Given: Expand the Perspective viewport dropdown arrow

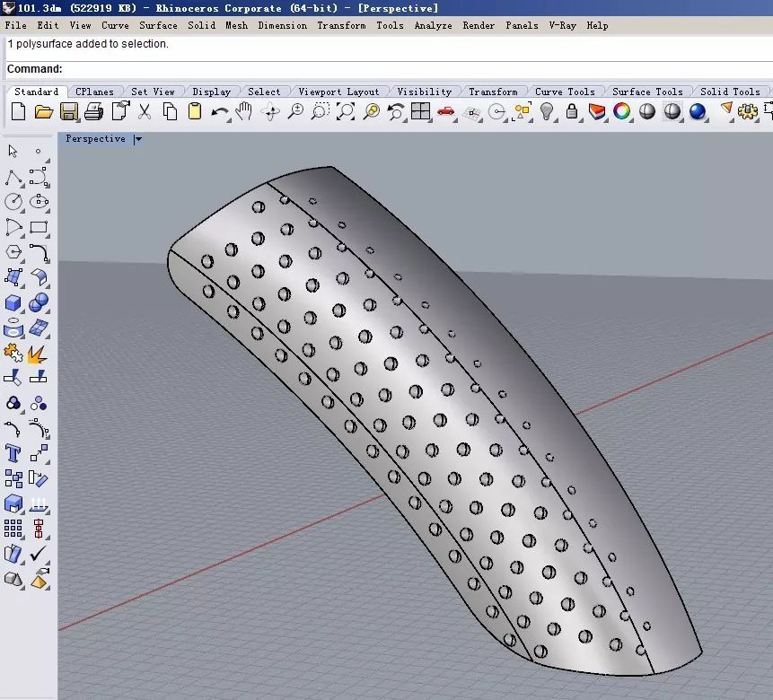Looking at the screenshot, I should 137,139.
